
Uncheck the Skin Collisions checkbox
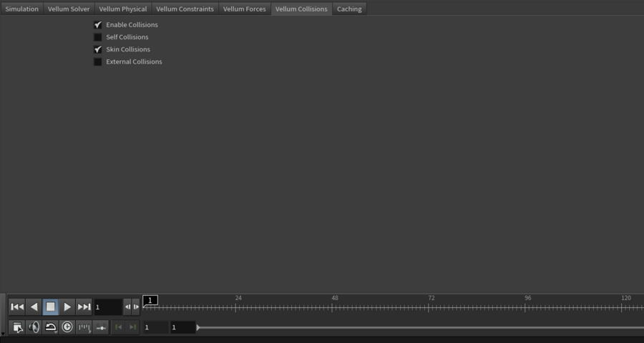point(98,49)
